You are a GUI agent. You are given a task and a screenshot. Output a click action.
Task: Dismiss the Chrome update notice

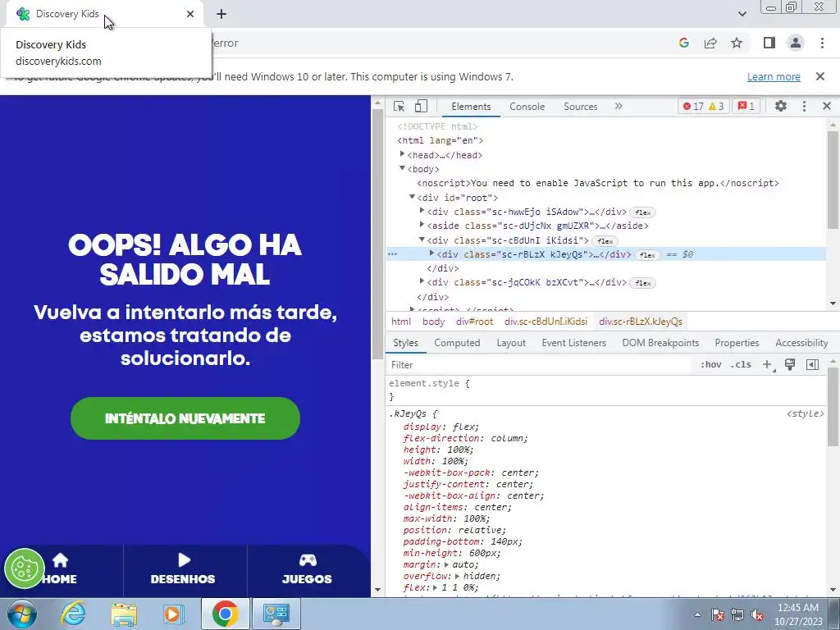pyautogui.click(x=820, y=76)
